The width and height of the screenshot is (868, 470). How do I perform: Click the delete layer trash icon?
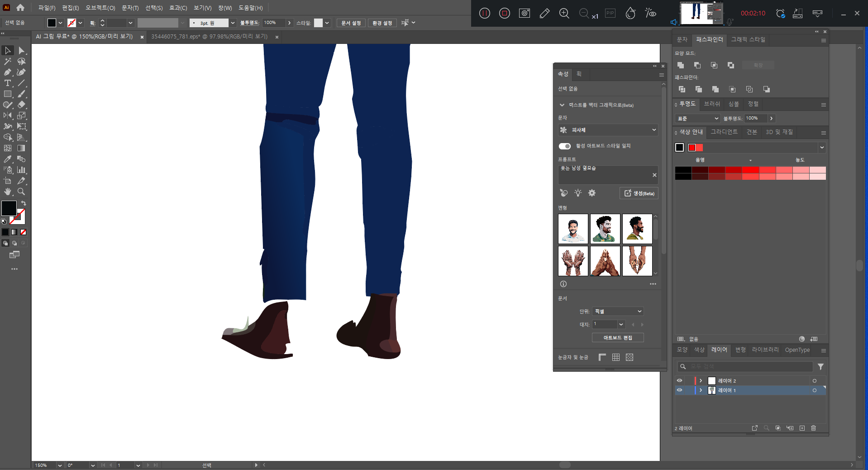click(x=813, y=428)
